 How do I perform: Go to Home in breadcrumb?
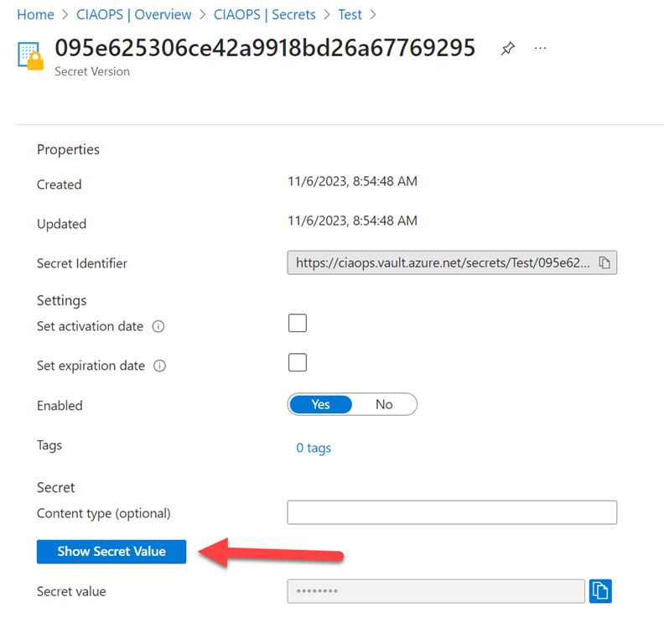pyautogui.click(x=35, y=14)
